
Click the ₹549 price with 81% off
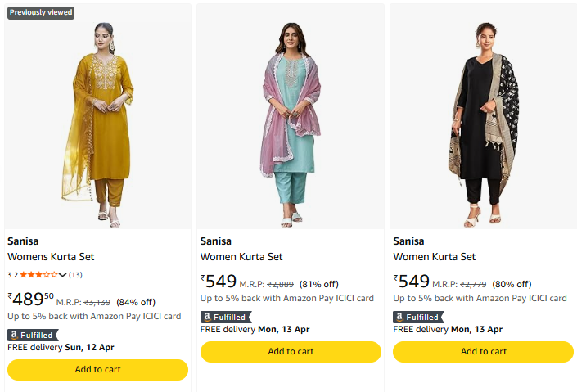219,282
